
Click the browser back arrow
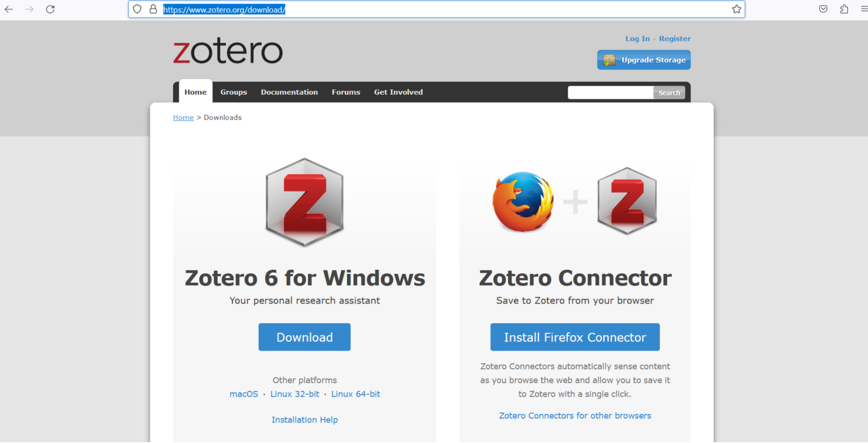coord(9,9)
